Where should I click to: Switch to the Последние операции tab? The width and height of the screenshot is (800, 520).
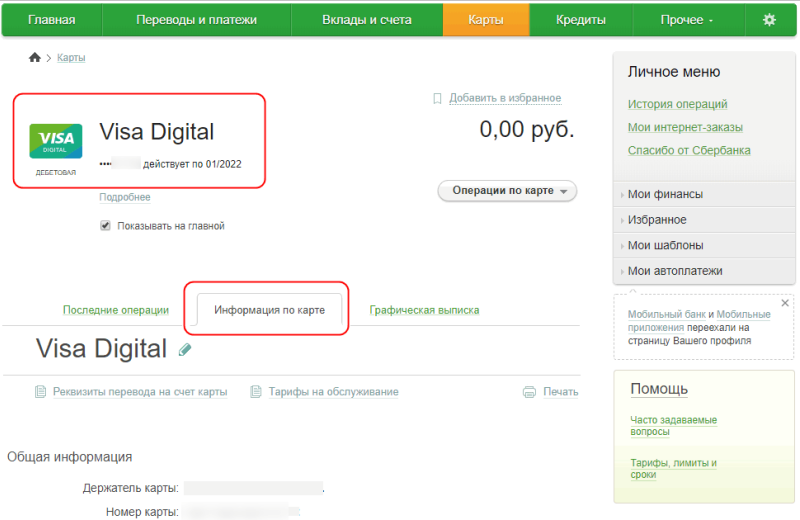tap(115, 310)
